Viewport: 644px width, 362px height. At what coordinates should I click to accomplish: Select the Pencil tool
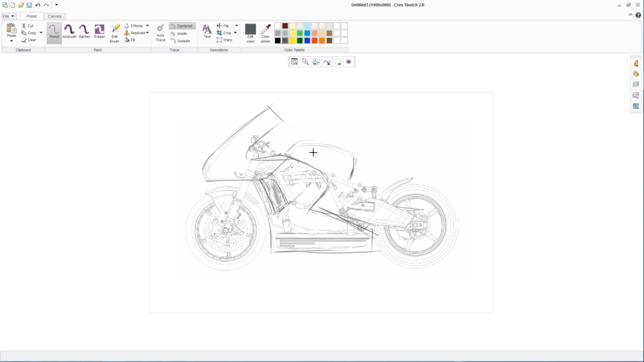(x=54, y=32)
